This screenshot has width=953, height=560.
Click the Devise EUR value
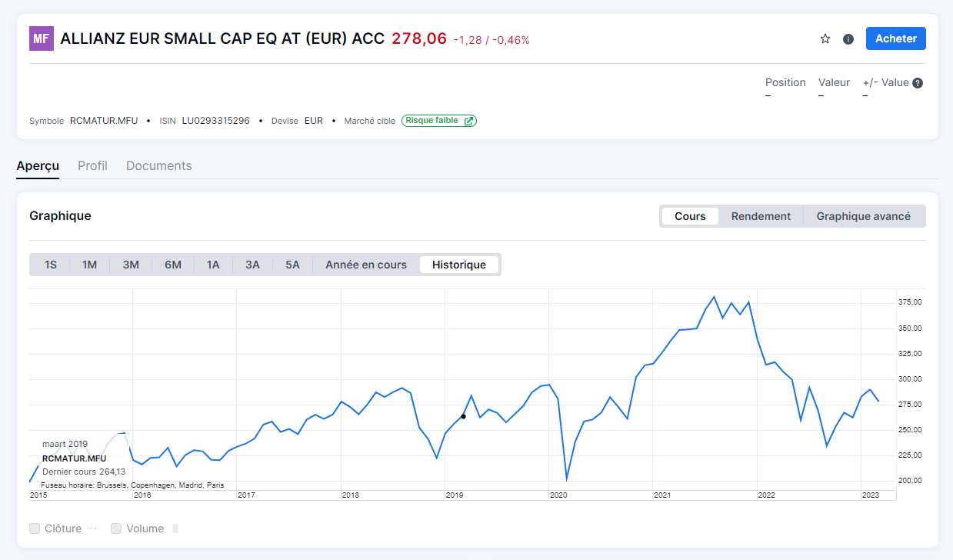314,121
